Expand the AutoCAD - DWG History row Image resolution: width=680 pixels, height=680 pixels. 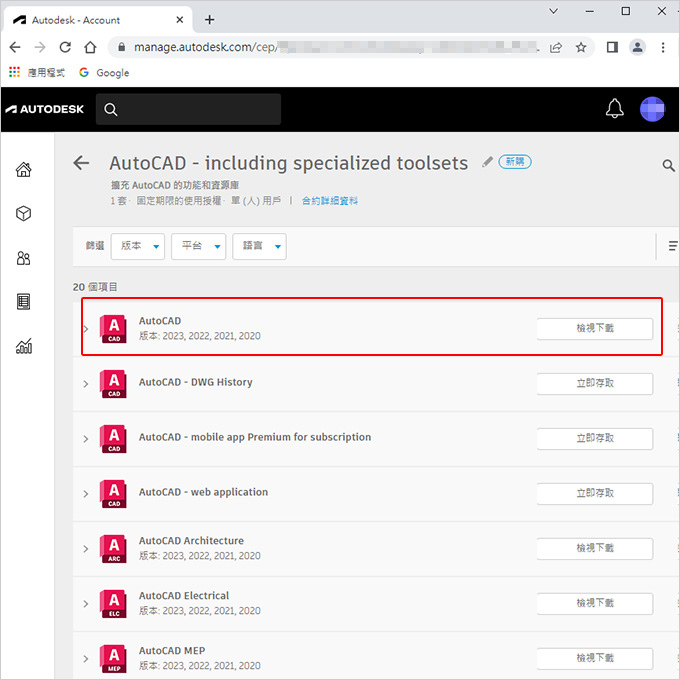(86, 384)
